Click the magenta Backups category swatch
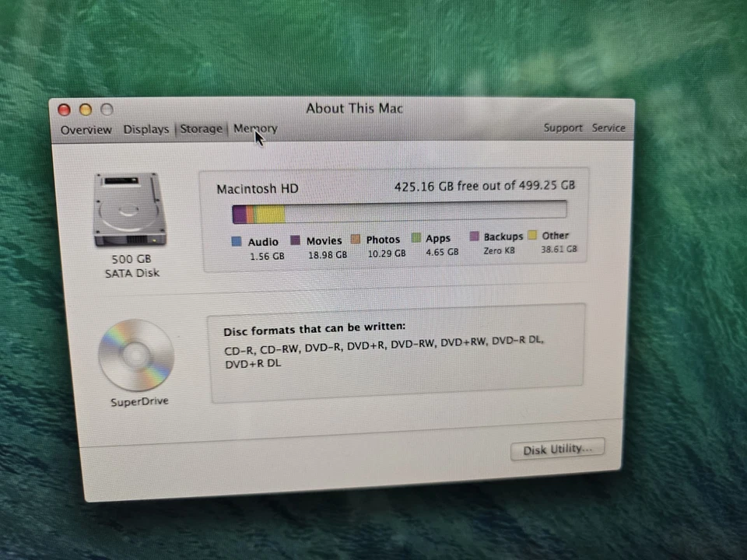The height and width of the screenshot is (560, 747). pos(475,236)
